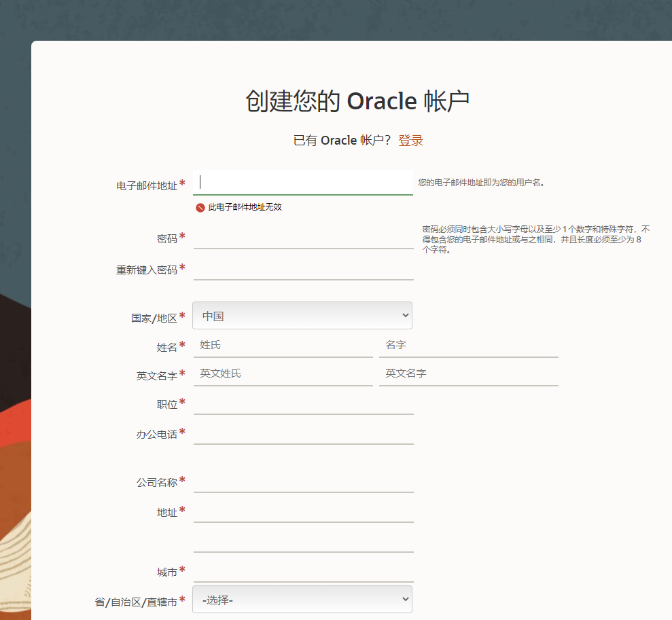The height and width of the screenshot is (620, 672).
Task: Click the 公司名称 company name field
Action: 304,481
